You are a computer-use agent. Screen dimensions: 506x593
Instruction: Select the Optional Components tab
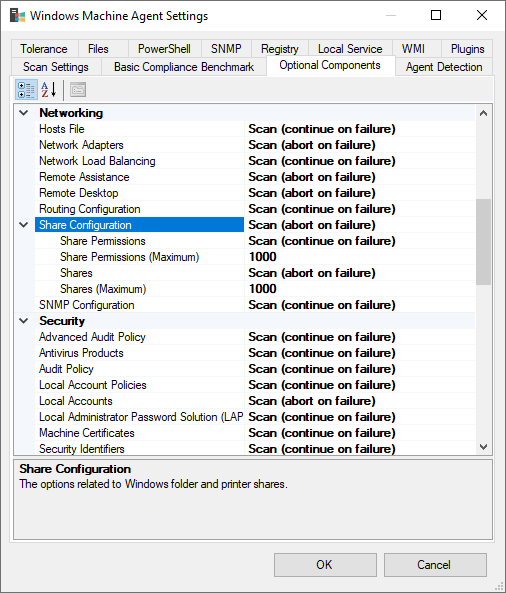[330, 65]
